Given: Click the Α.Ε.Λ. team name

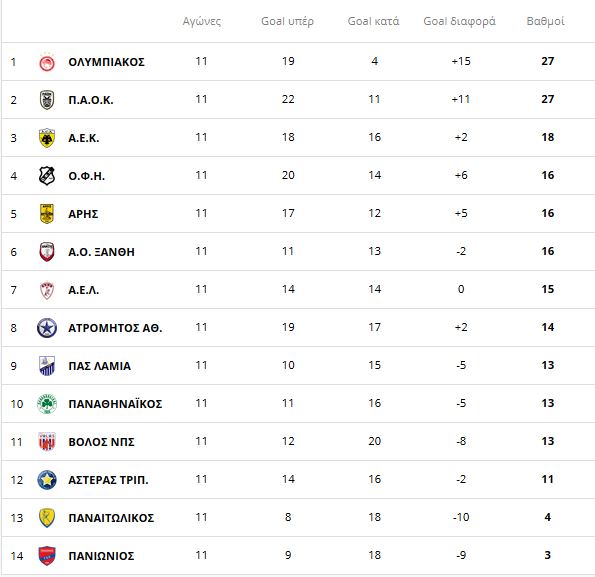Looking at the screenshot, I should 83,290.
